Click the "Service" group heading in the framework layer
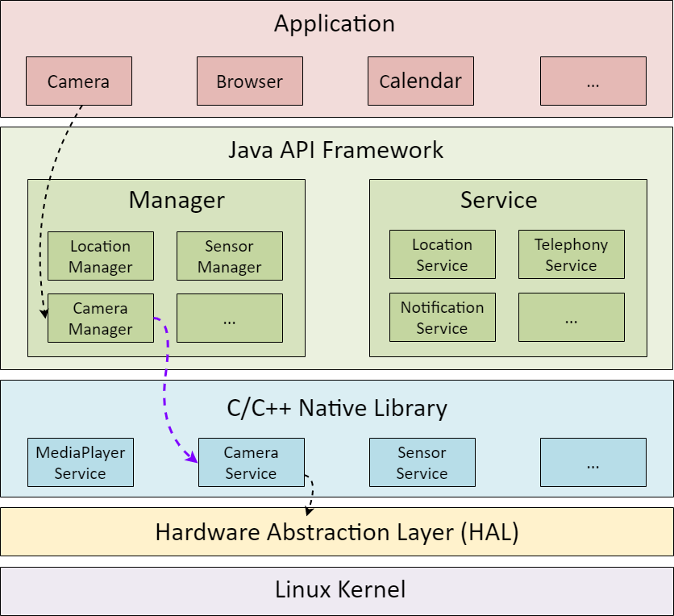The height and width of the screenshot is (616, 674). click(498, 200)
